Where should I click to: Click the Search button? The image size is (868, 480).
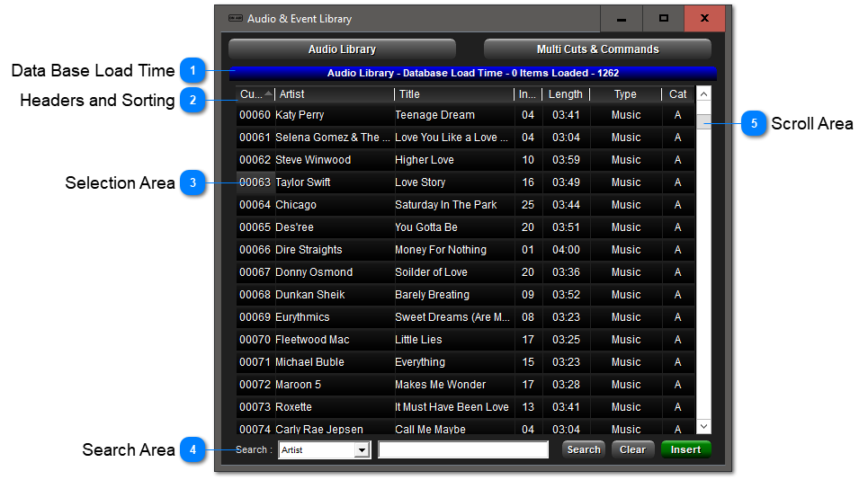(x=584, y=449)
